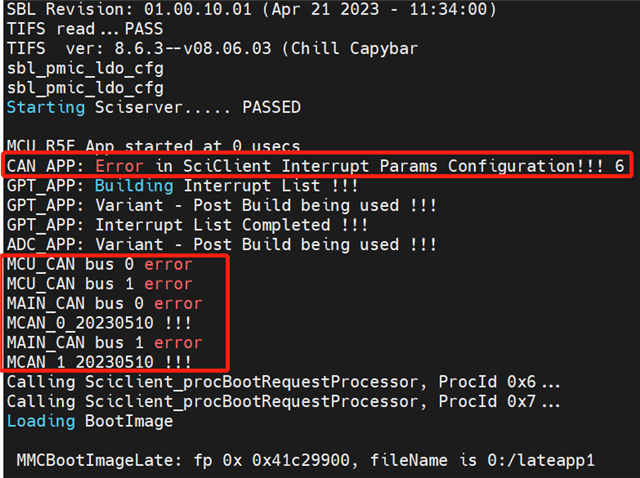Click the MAIN_CAN bus 0 error line
Viewport: 640px width, 478px height.
(x=104, y=303)
